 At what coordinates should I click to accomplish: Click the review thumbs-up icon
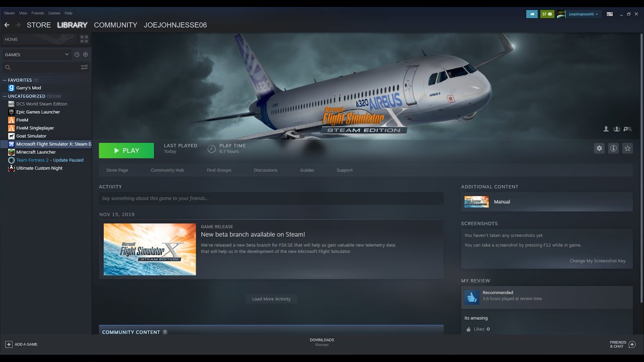pyautogui.click(x=472, y=298)
